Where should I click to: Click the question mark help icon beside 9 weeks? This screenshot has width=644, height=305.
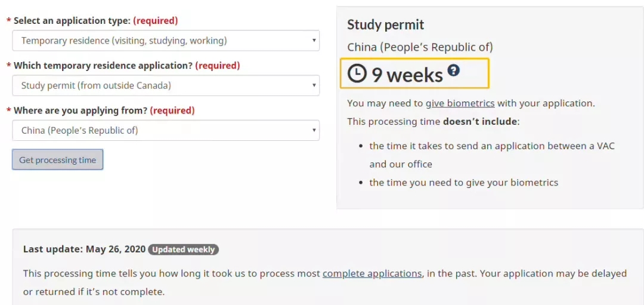click(454, 70)
